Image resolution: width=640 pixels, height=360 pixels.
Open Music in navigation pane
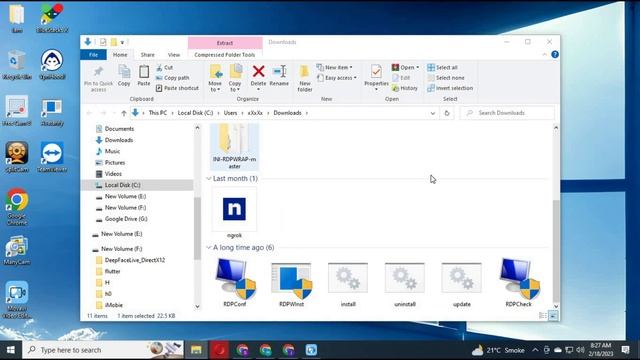point(112,151)
